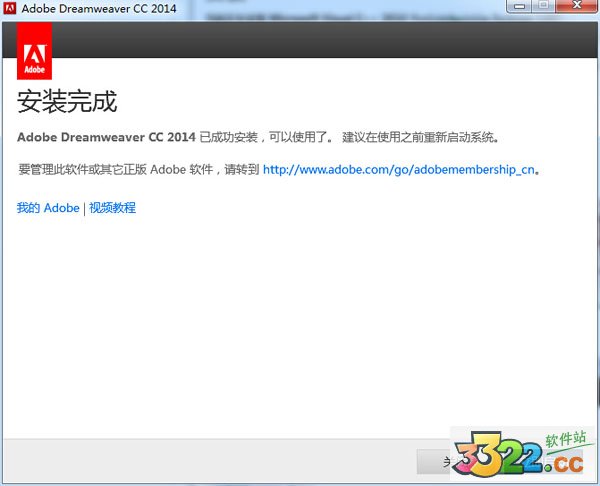This screenshot has width=600, height=486.
Task: Click the 安装完成 heading
Action: pyautogui.click(x=67, y=101)
